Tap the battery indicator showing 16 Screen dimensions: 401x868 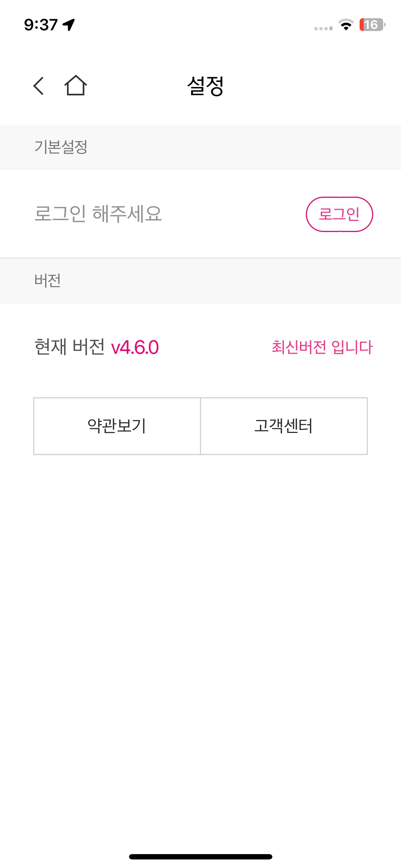click(x=372, y=25)
